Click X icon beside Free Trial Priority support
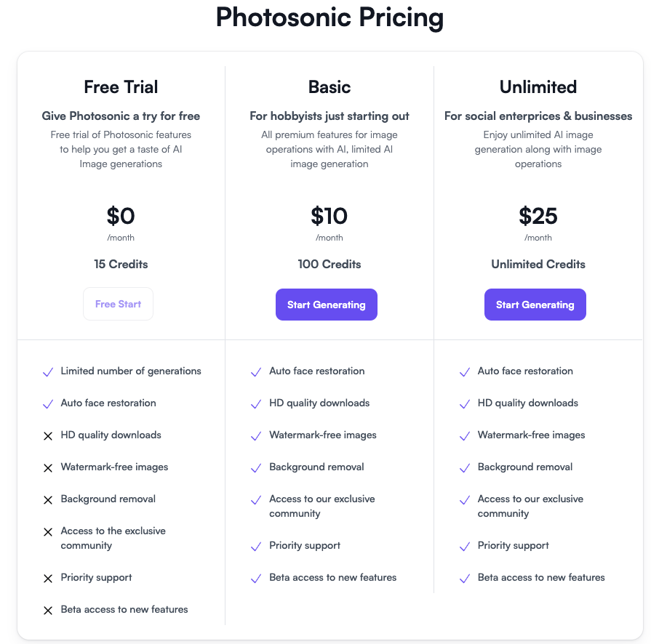Viewport: 651px width, 644px height. pos(48,578)
